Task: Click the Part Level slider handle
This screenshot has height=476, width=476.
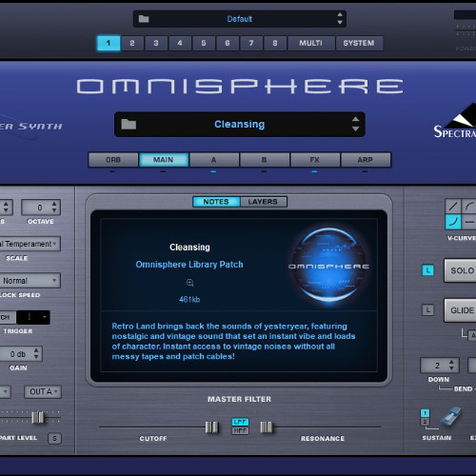Action: [x=38, y=418]
